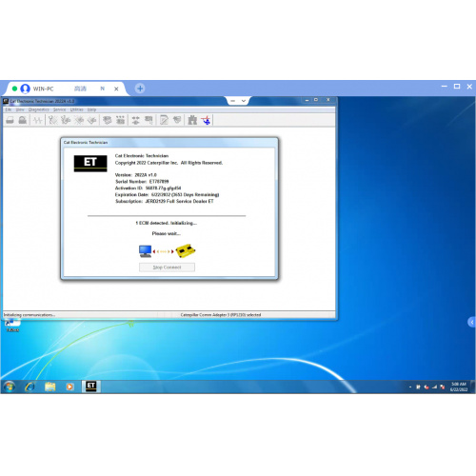The width and height of the screenshot is (476, 476).
Task: Open Windows Explorer folder on taskbar
Action: [50, 387]
